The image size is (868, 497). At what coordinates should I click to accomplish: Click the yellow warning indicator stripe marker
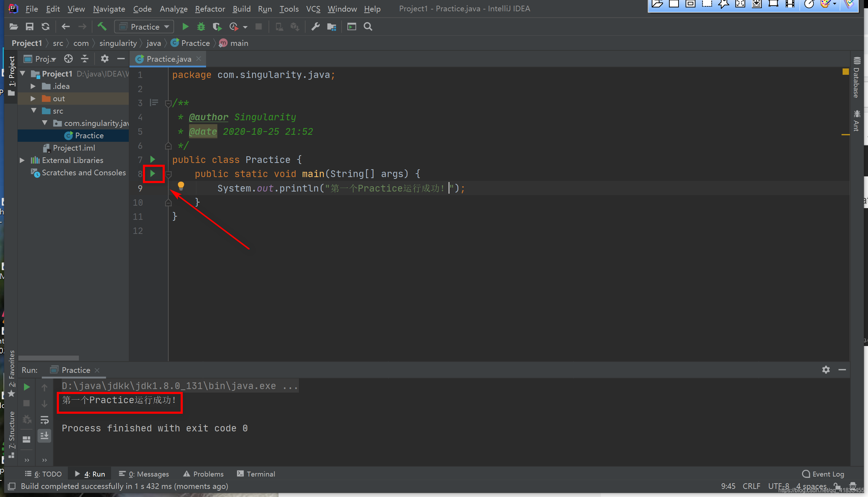[x=845, y=134]
